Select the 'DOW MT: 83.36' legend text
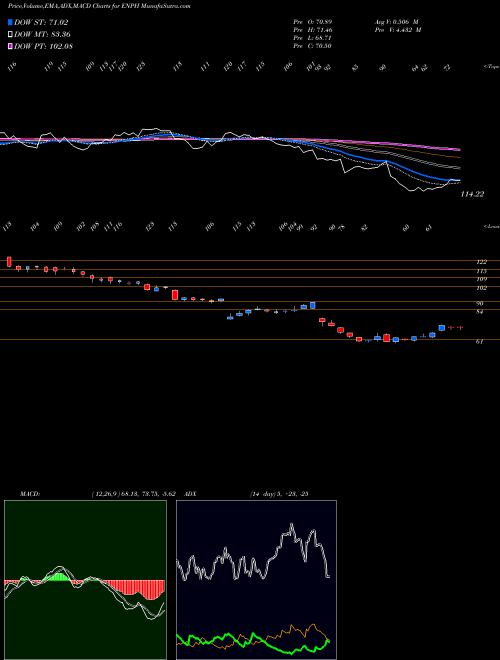The image size is (500, 660). pos(43,35)
